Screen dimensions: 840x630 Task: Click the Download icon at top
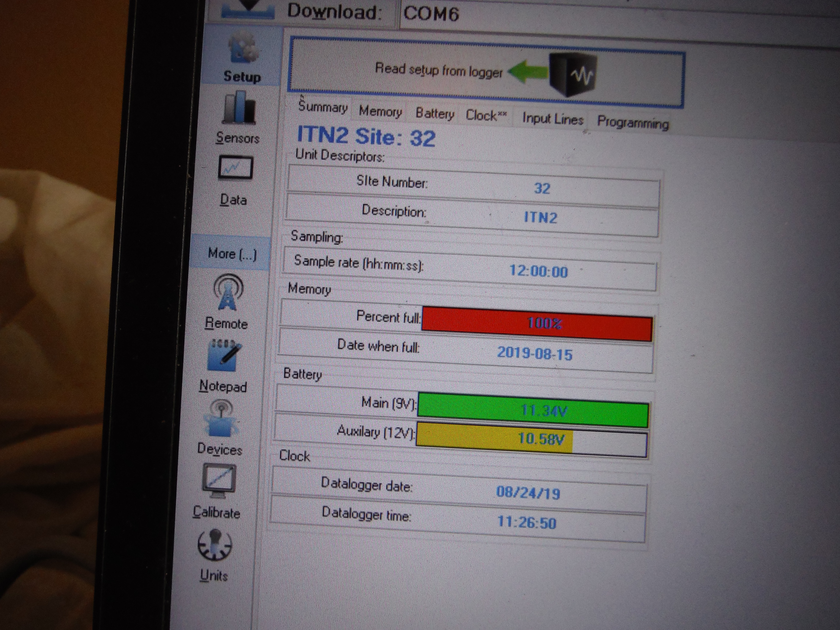248,9
